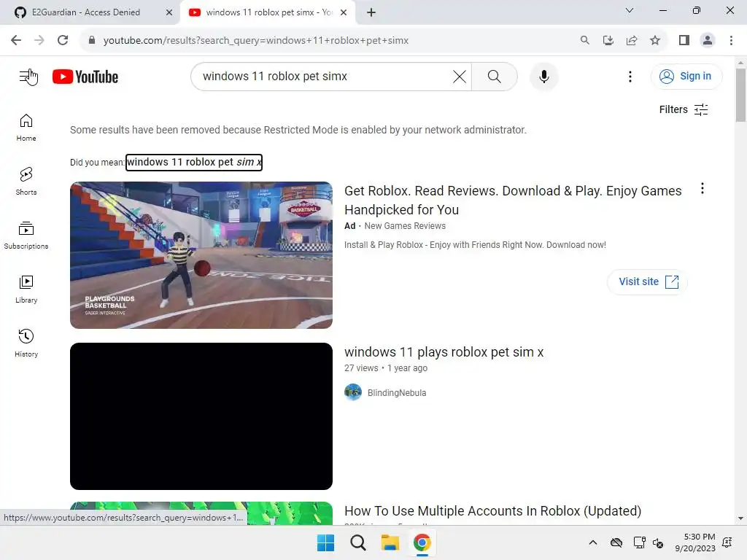Go forward with the forward arrow
Image resolution: width=747 pixels, height=560 pixels.
tap(39, 41)
